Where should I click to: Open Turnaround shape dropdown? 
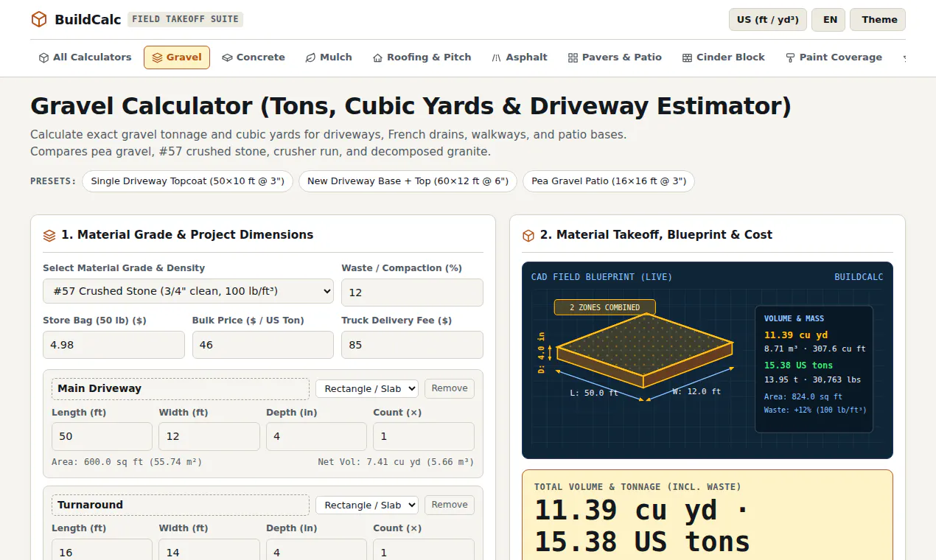[367, 505]
